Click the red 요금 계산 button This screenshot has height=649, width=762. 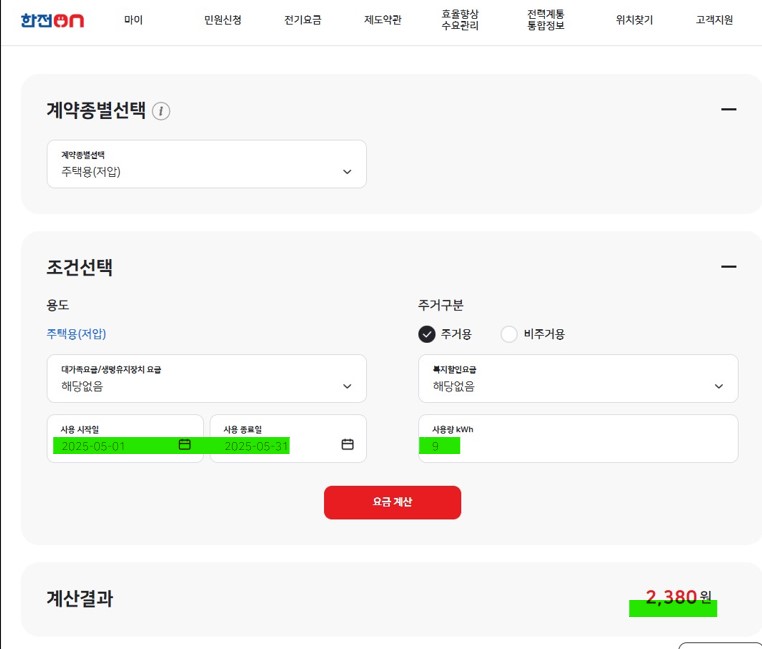click(x=393, y=503)
